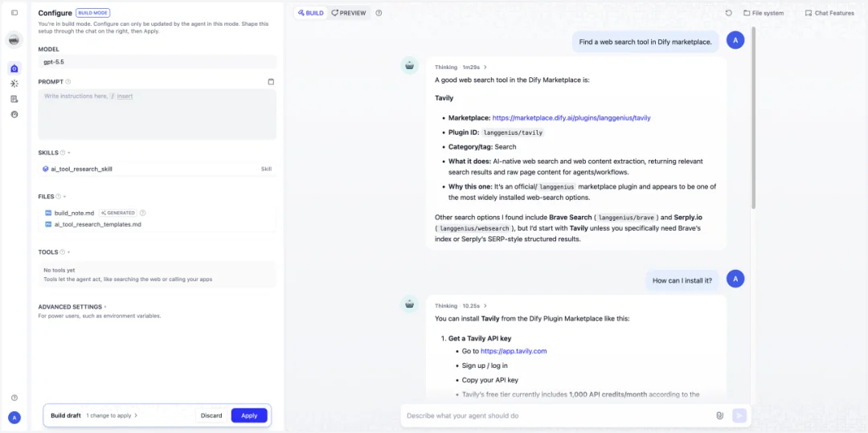Open the user account avatar in sidebar

(x=14, y=418)
